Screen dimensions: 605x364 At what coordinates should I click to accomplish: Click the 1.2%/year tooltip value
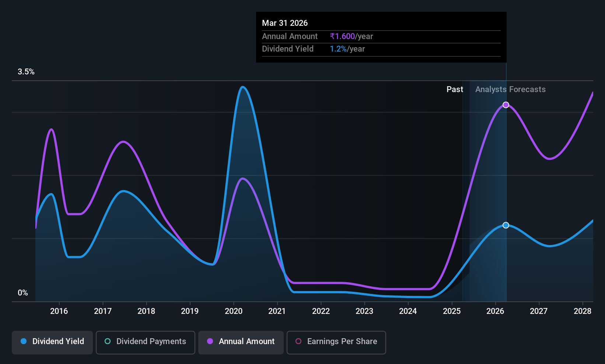pyautogui.click(x=347, y=49)
